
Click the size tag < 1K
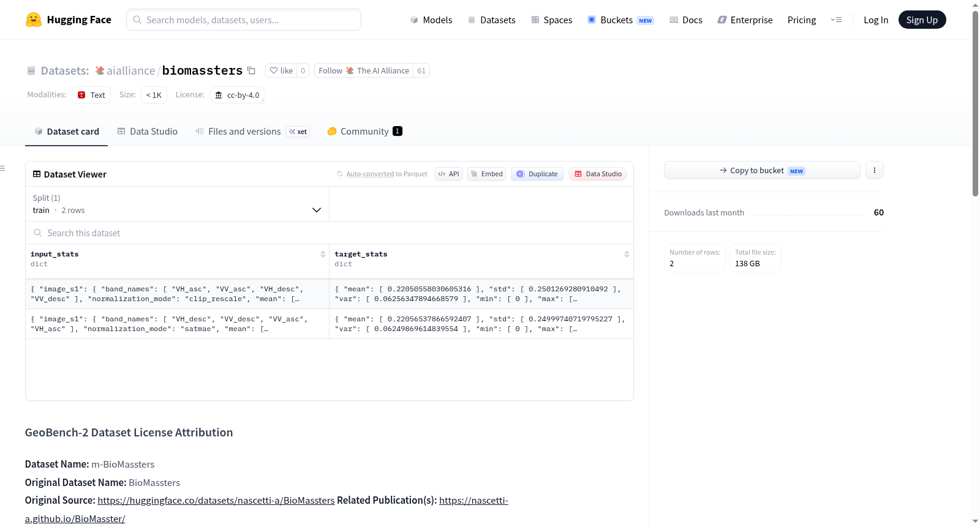point(154,95)
